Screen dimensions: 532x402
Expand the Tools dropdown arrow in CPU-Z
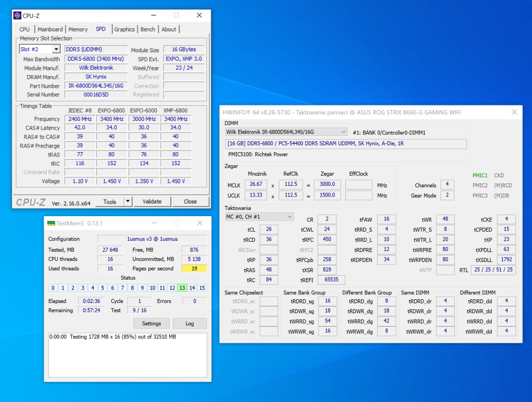128,202
